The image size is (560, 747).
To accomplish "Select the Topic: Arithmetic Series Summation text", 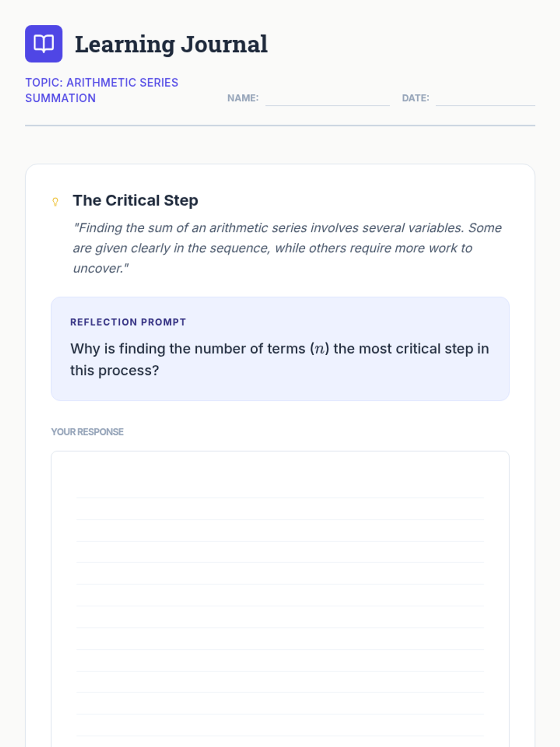I will point(101,90).
